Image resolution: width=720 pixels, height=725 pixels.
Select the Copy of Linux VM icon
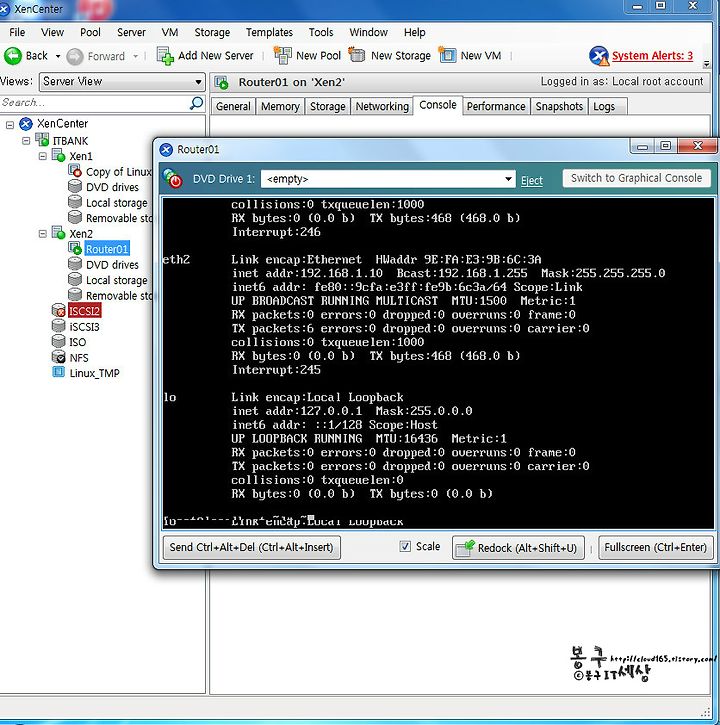pyautogui.click(x=75, y=171)
